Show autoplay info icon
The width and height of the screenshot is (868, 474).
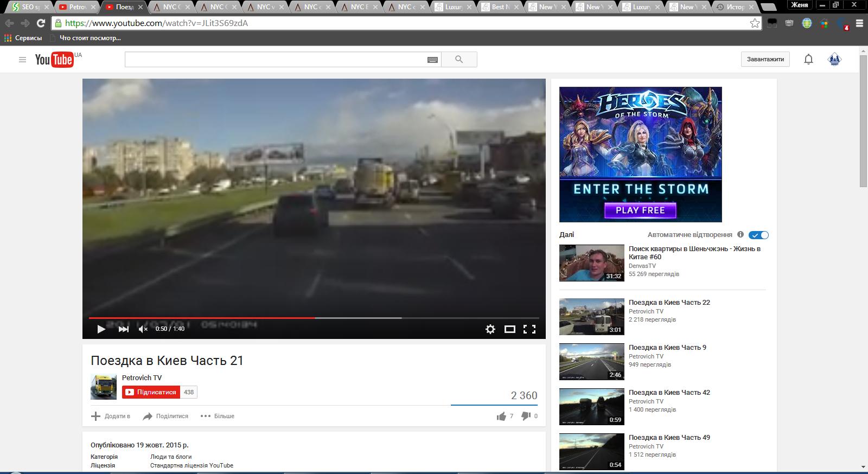tap(741, 234)
